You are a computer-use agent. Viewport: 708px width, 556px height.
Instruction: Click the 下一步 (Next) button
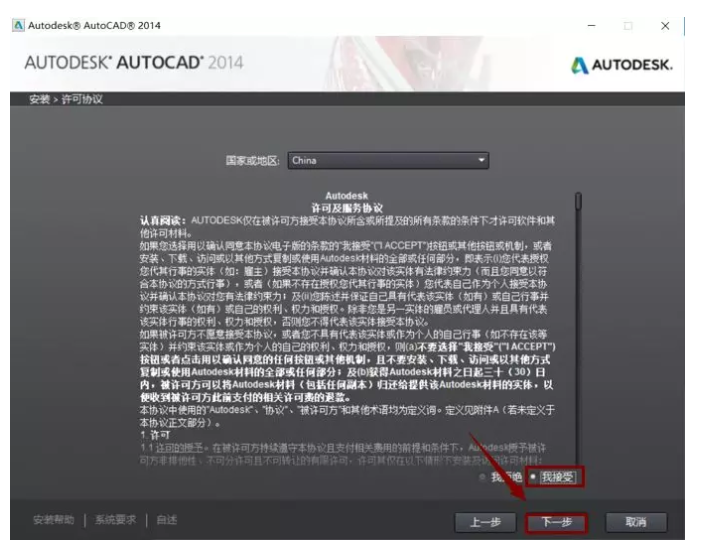[x=556, y=522]
